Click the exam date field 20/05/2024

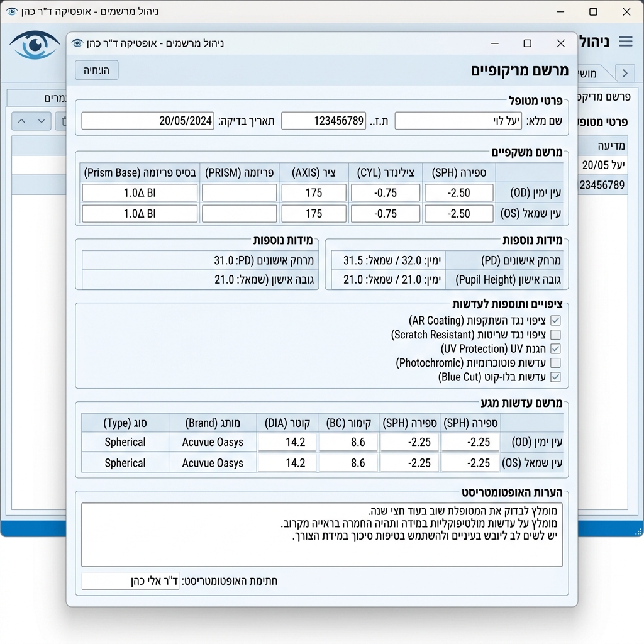[x=148, y=121]
